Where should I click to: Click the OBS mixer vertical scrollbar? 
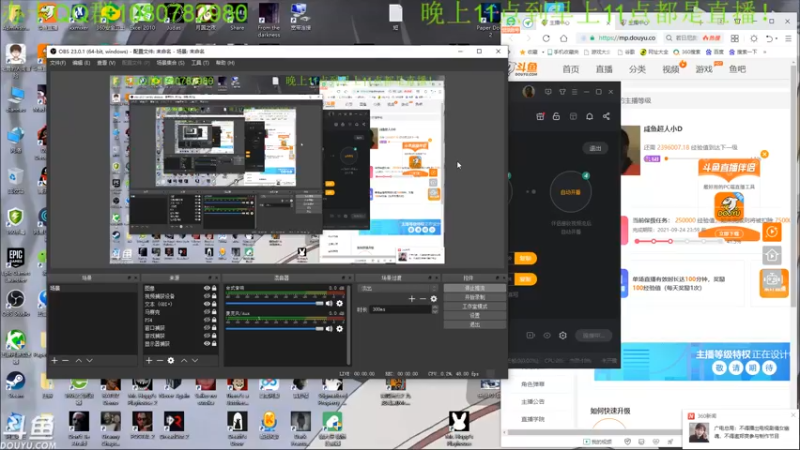[349, 324]
